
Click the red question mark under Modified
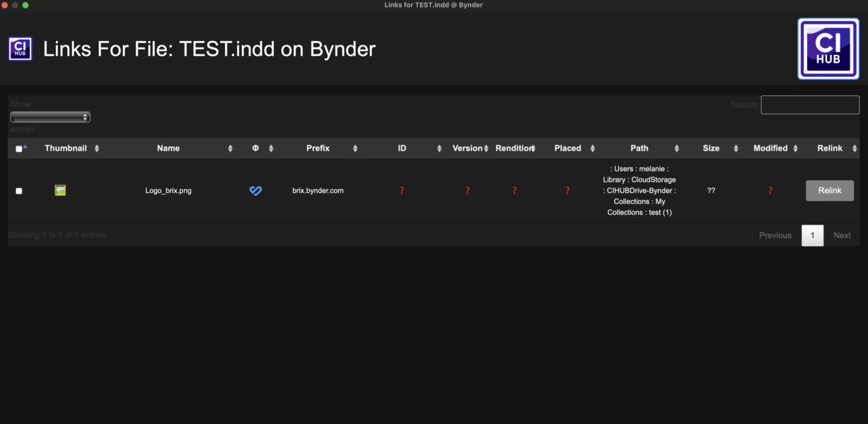pos(770,191)
